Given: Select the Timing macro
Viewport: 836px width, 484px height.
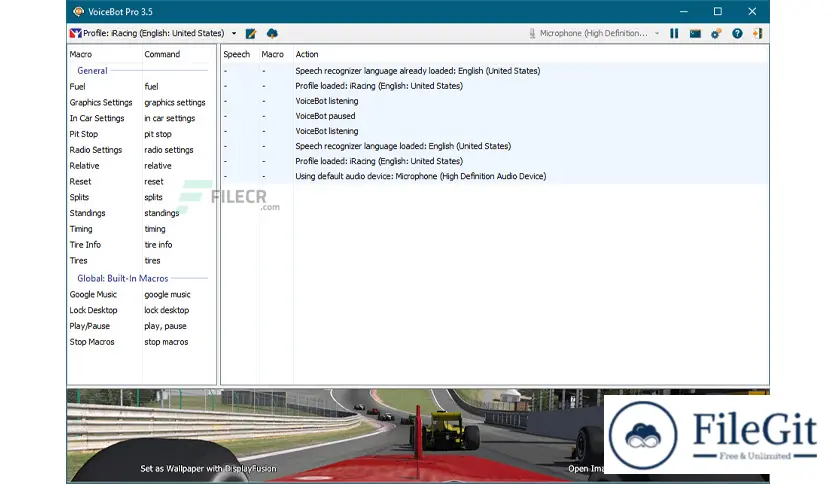Looking at the screenshot, I should click(x=81, y=229).
